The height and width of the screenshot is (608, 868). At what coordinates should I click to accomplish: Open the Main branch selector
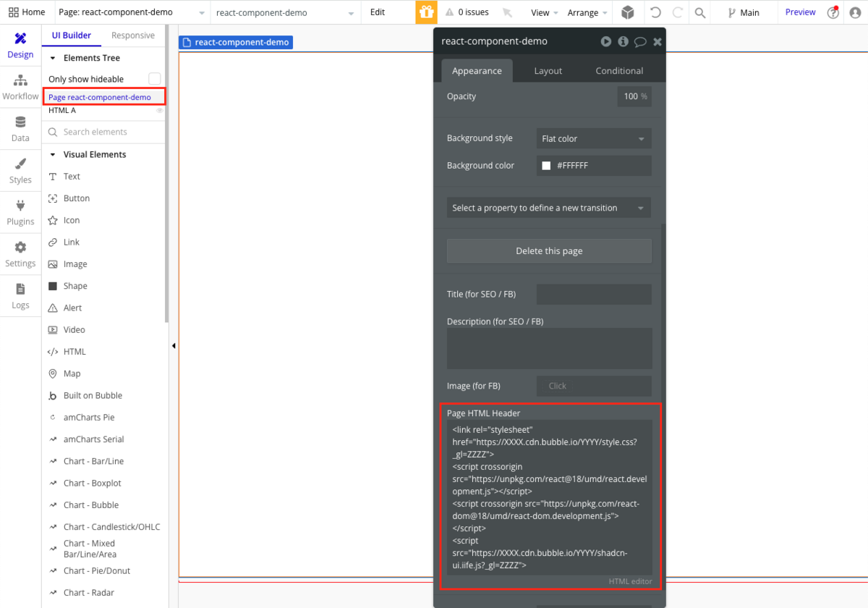tap(744, 12)
